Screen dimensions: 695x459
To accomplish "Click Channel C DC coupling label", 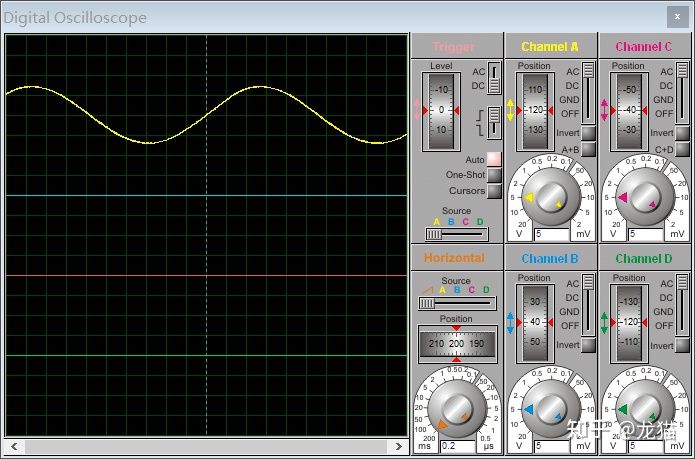I will point(666,86).
